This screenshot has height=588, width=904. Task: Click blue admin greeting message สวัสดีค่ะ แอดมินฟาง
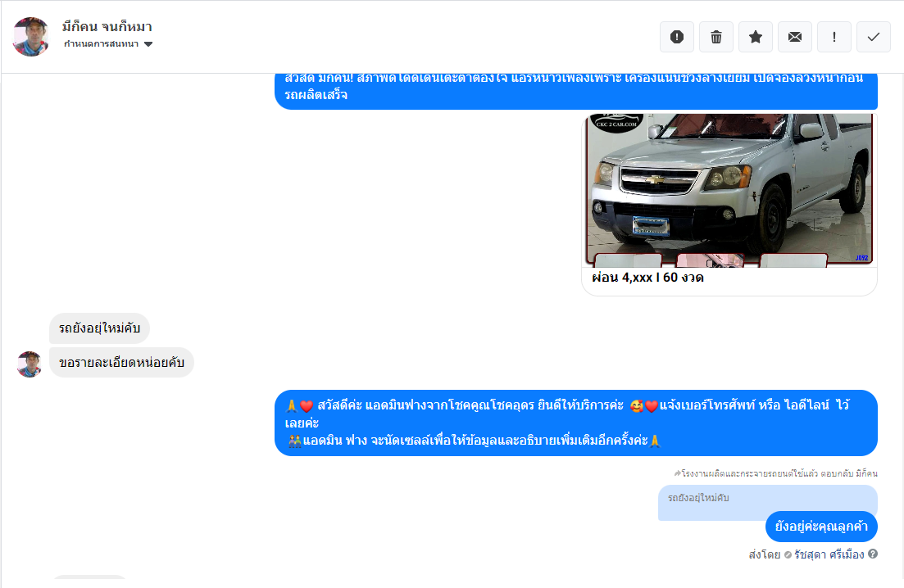575,423
